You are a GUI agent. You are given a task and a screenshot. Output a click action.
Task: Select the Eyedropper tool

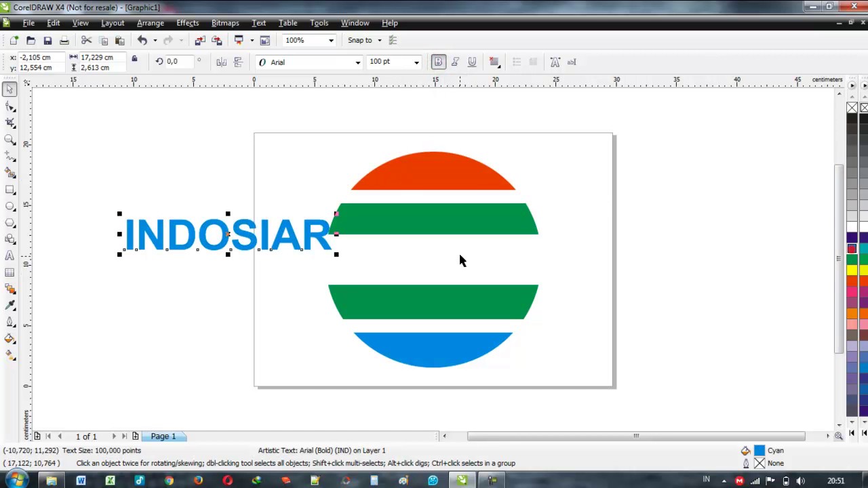(9, 306)
